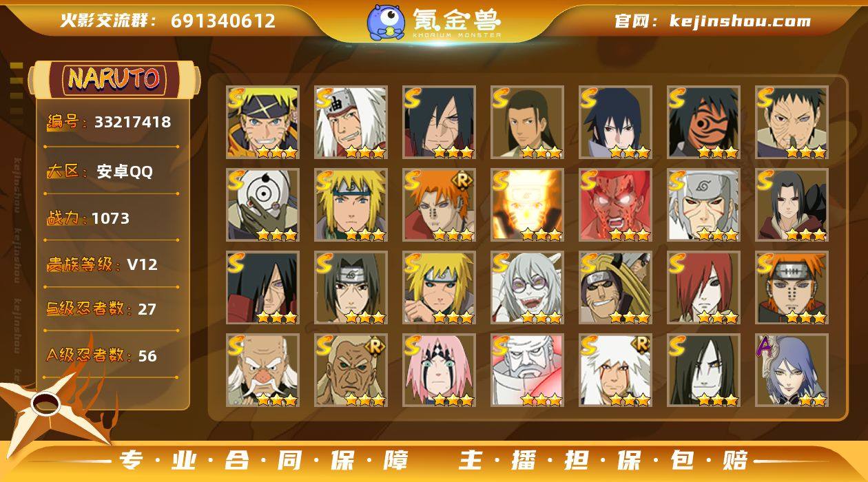868x482 pixels.
Task: Open the kejinshou.com official website link
Action: 740,21
